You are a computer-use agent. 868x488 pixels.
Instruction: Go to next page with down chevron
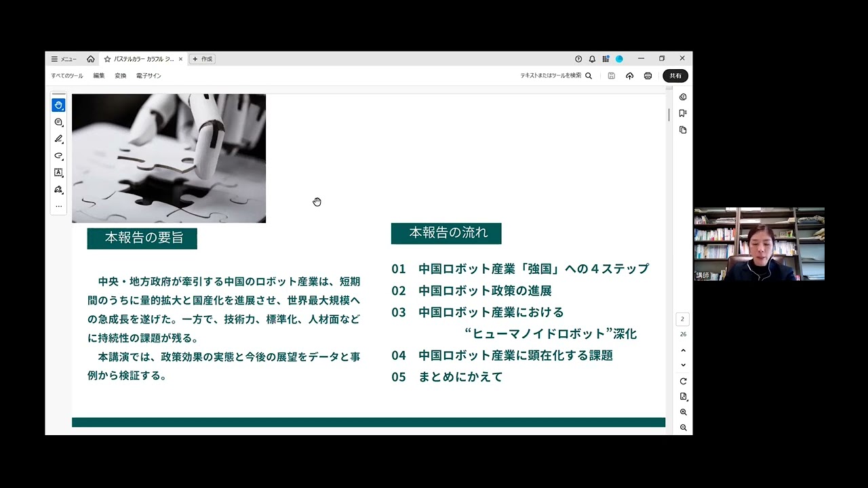[x=683, y=365]
